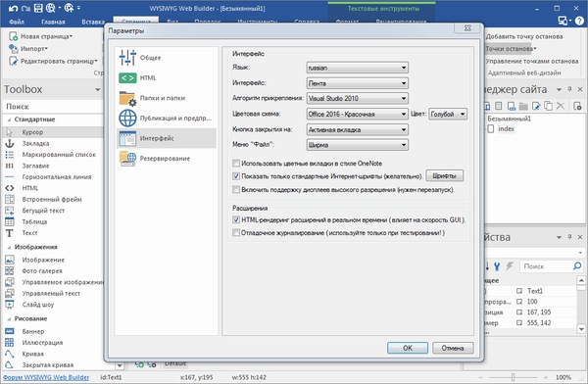Confirm dialog with OK button

[x=408, y=348]
